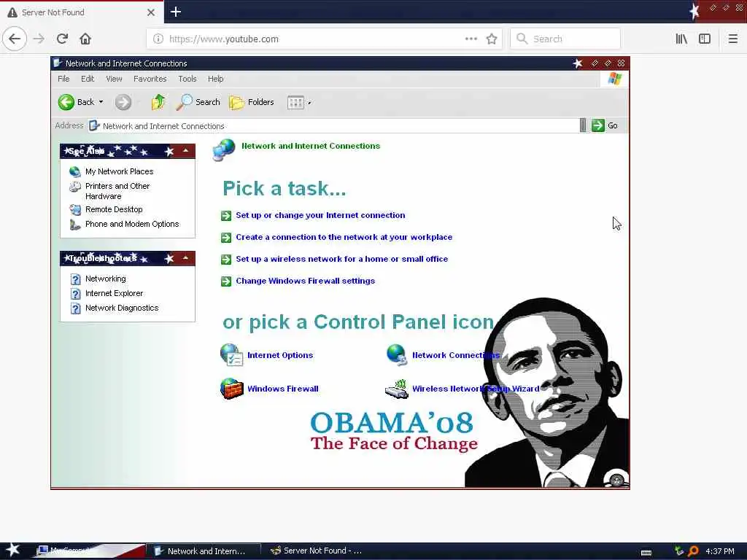Toggle the Folders pane

[252, 102]
